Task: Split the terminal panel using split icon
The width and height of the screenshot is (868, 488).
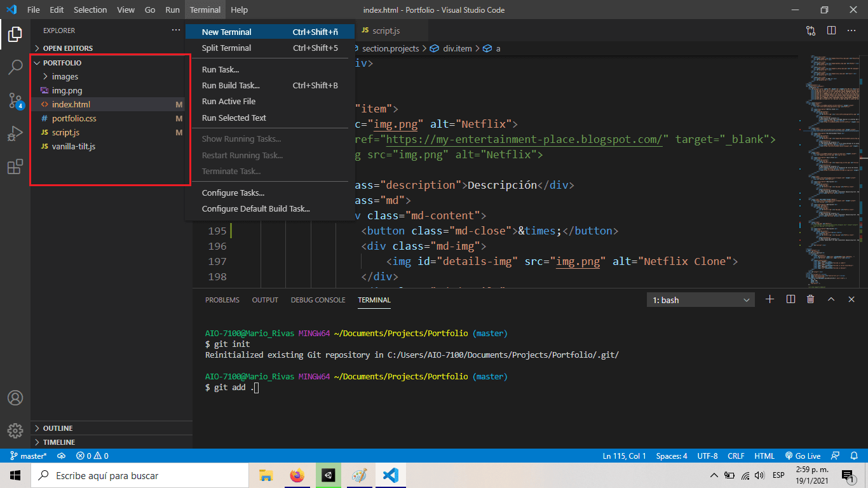Action: pos(790,299)
